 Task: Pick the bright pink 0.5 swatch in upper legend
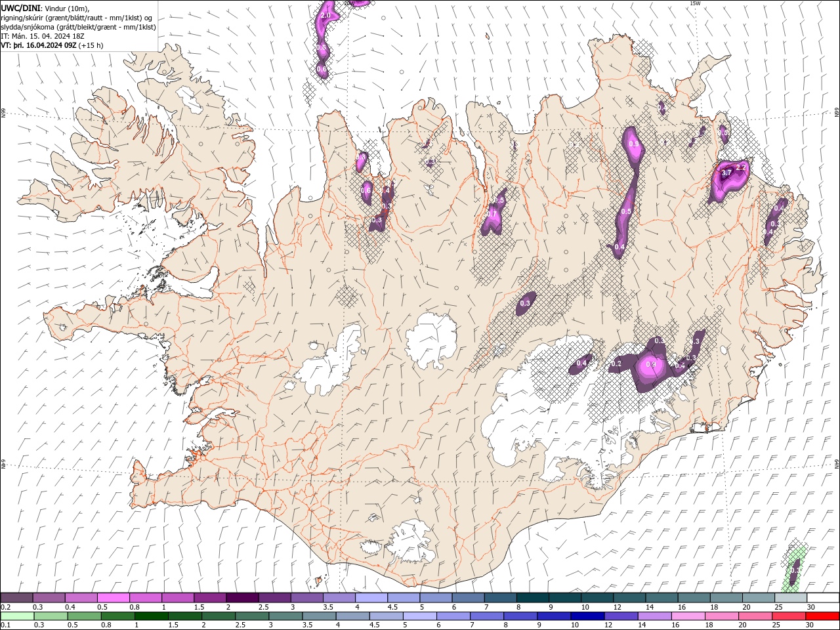point(114,598)
